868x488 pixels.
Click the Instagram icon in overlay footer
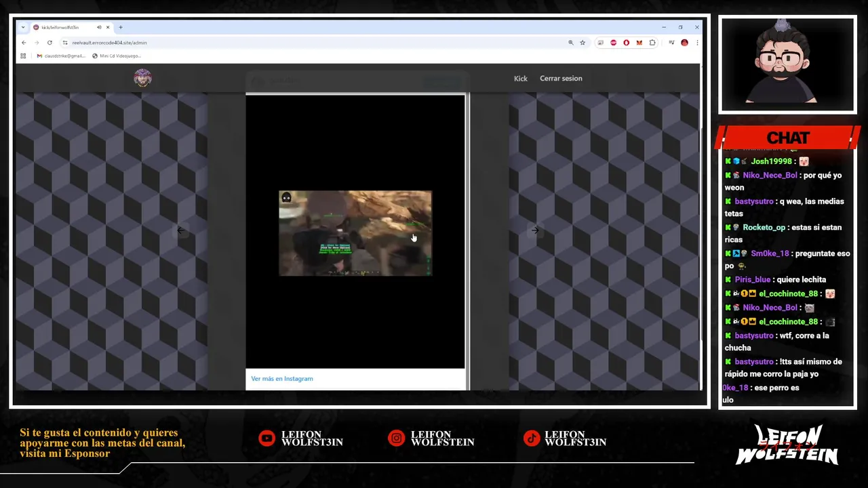coord(396,439)
